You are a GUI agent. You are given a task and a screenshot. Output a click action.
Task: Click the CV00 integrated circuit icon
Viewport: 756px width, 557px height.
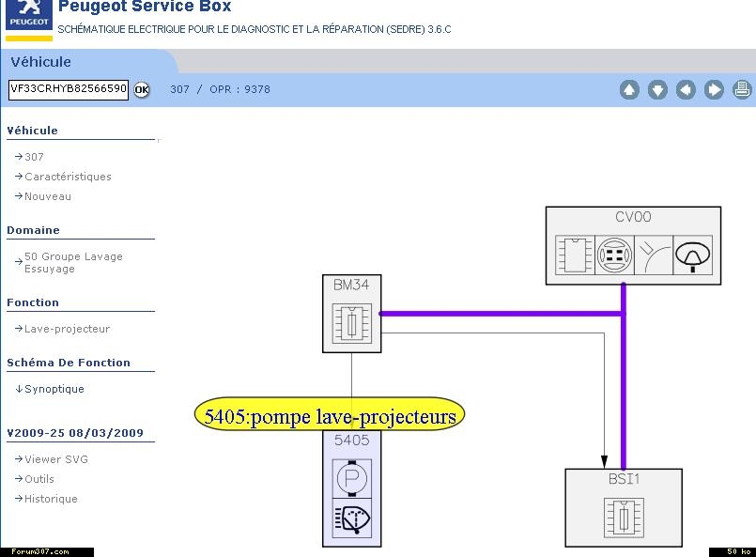pos(575,255)
